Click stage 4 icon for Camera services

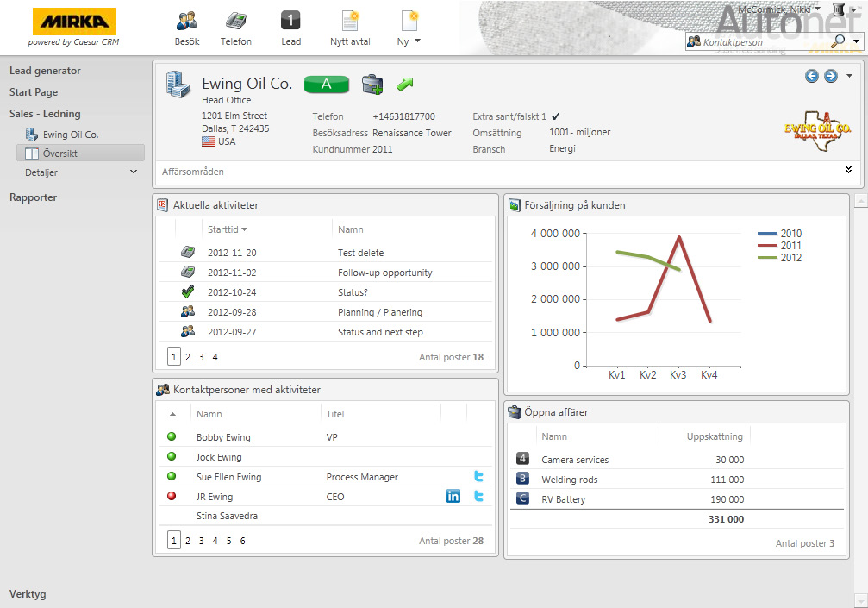522,459
